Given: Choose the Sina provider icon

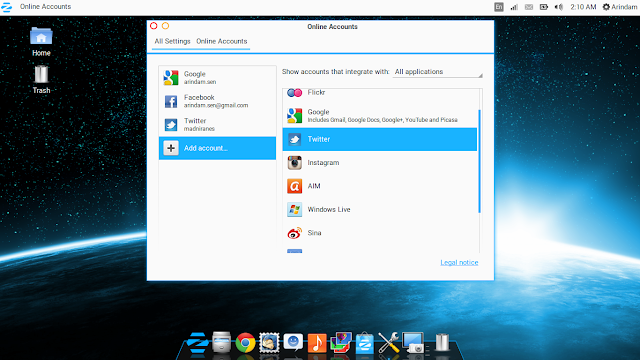Looking at the screenshot, I should (x=294, y=233).
